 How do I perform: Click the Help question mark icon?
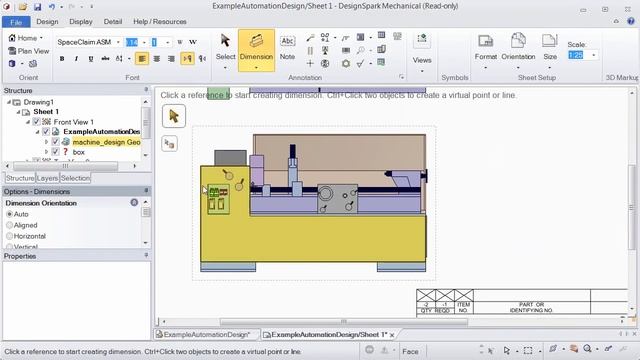631,21
